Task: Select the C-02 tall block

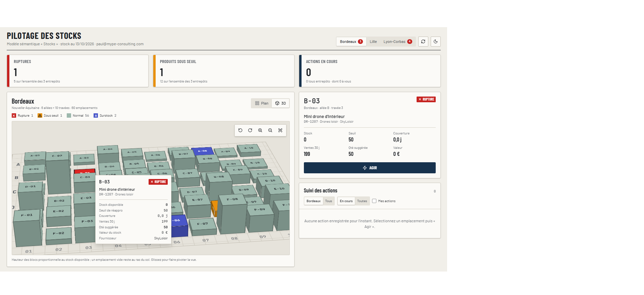Action: point(58,173)
